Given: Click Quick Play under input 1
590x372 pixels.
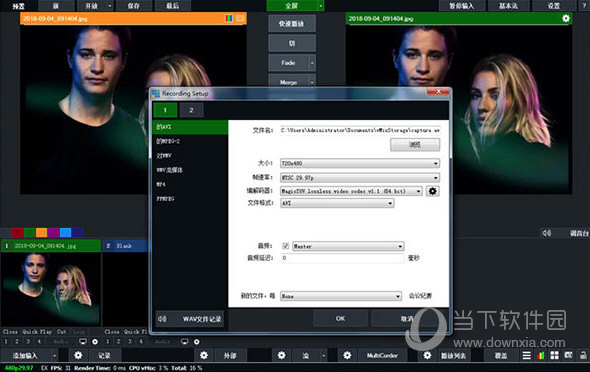Looking at the screenshot, I should (x=37, y=332).
